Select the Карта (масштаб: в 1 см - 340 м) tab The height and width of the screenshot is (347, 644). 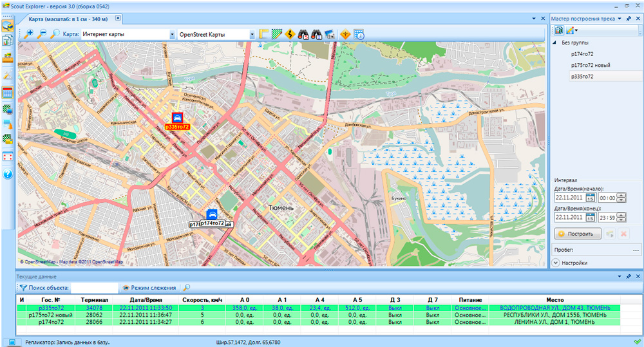pos(68,19)
